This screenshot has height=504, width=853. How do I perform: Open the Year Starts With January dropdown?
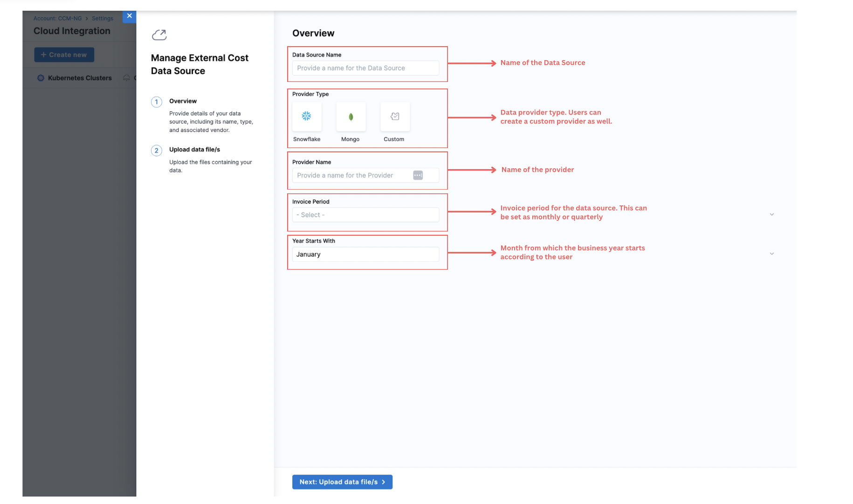click(365, 254)
